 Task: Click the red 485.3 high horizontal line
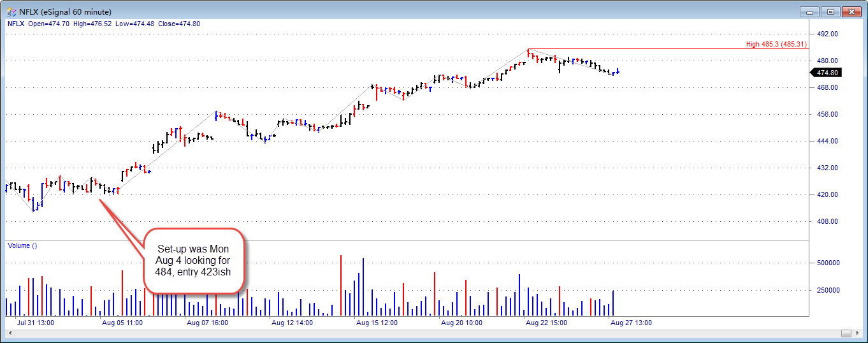(668, 48)
